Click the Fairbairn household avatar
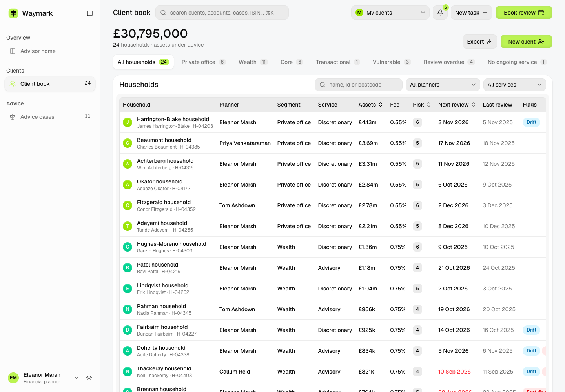This screenshot has height=392, width=565. pyautogui.click(x=128, y=330)
